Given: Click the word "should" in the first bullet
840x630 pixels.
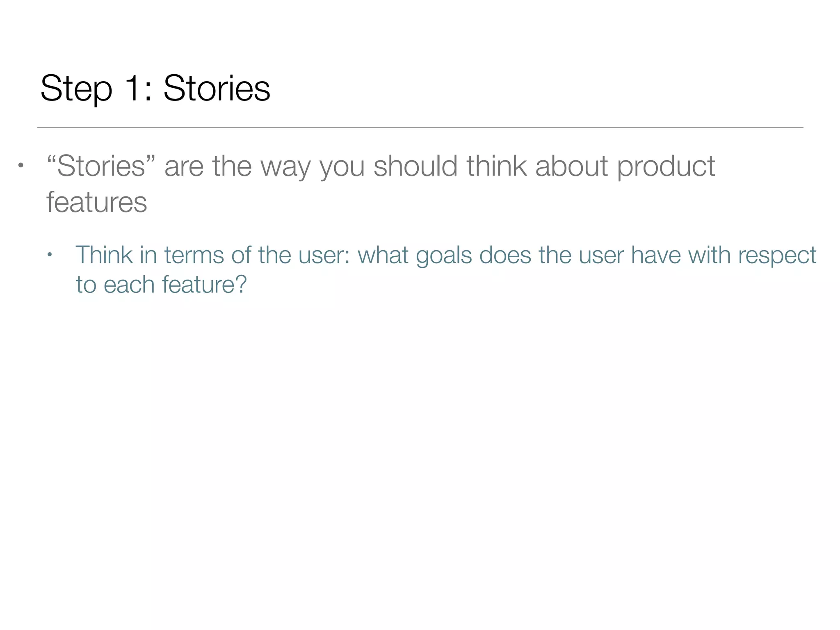Looking at the screenshot, I should click(x=415, y=166).
